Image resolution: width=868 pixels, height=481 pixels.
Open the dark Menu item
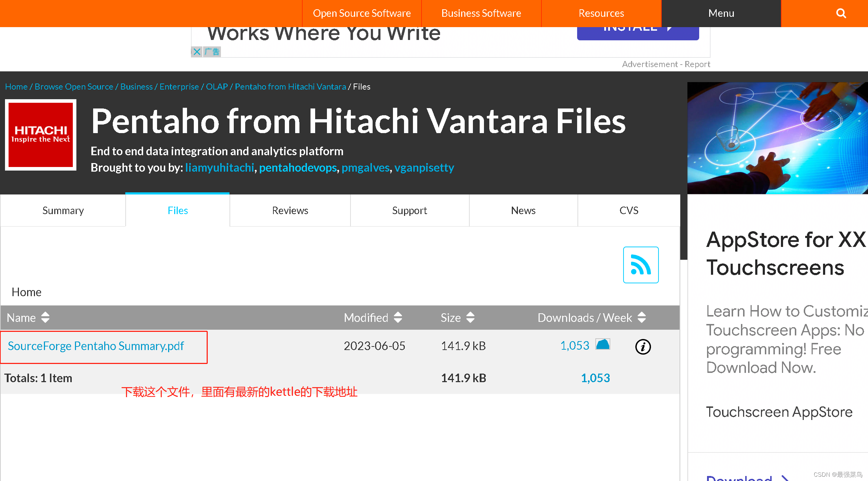721,13
